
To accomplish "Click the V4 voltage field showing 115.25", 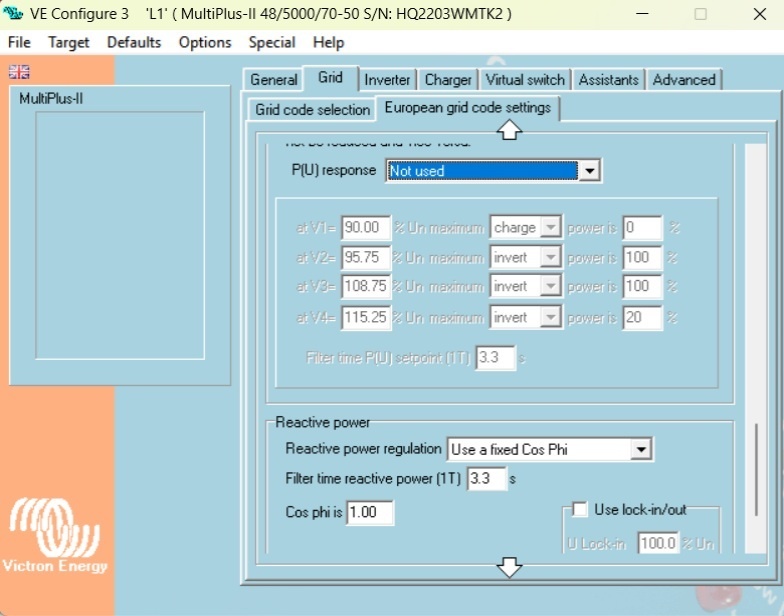I will [x=366, y=318].
